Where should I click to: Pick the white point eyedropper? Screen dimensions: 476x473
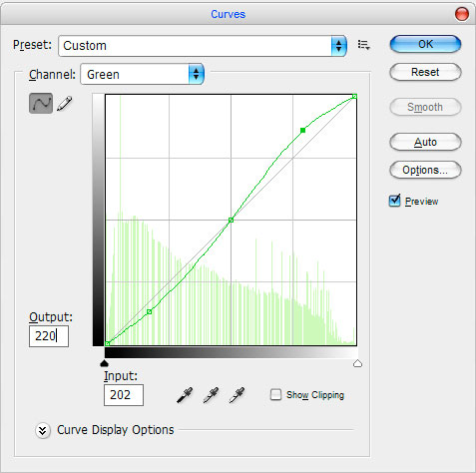pyautogui.click(x=238, y=395)
